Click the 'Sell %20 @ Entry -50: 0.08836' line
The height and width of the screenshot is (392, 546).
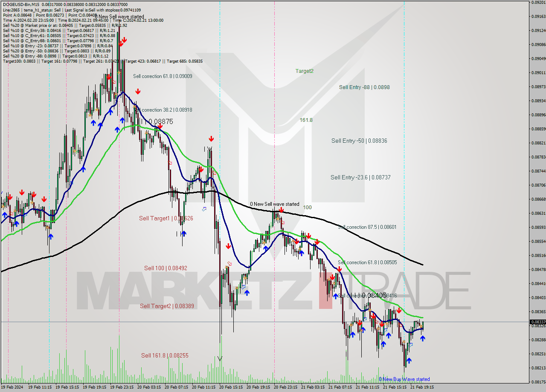click(57, 51)
